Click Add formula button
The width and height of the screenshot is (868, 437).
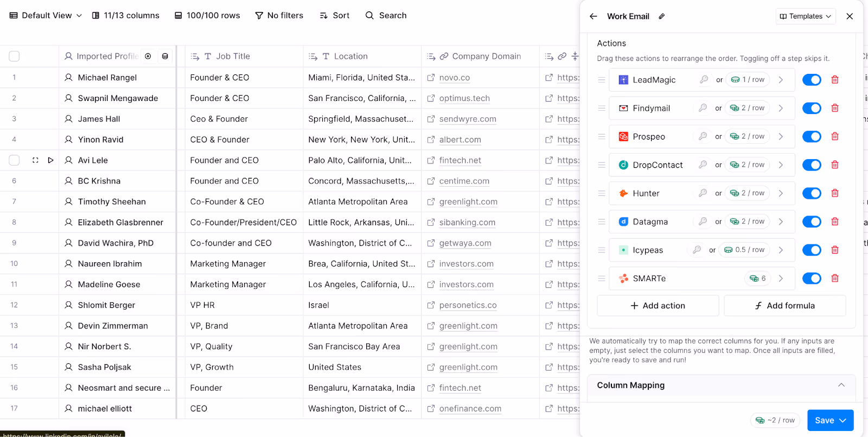785,306
